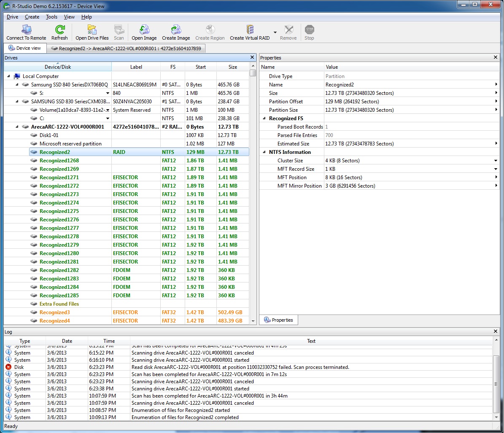Screen dimensions: 504x433
Task: Open the Create Virtual RAID dropdown arrow
Action: [x=275, y=32]
